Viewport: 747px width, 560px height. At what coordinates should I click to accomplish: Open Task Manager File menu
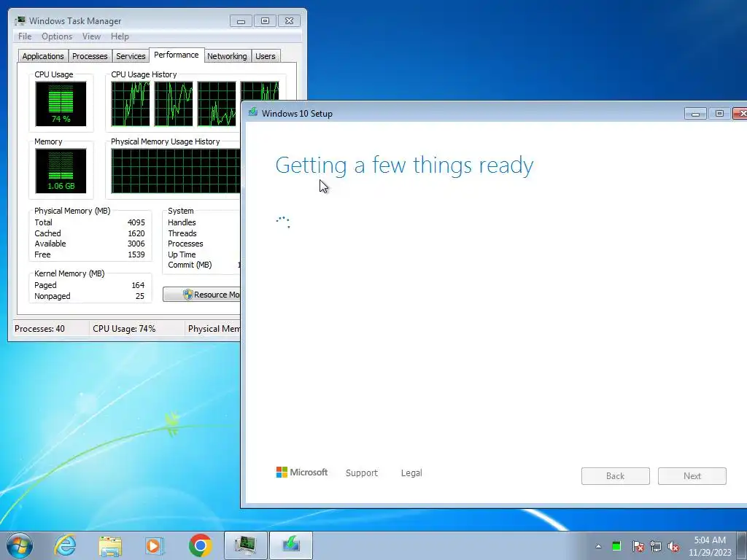(x=25, y=36)
